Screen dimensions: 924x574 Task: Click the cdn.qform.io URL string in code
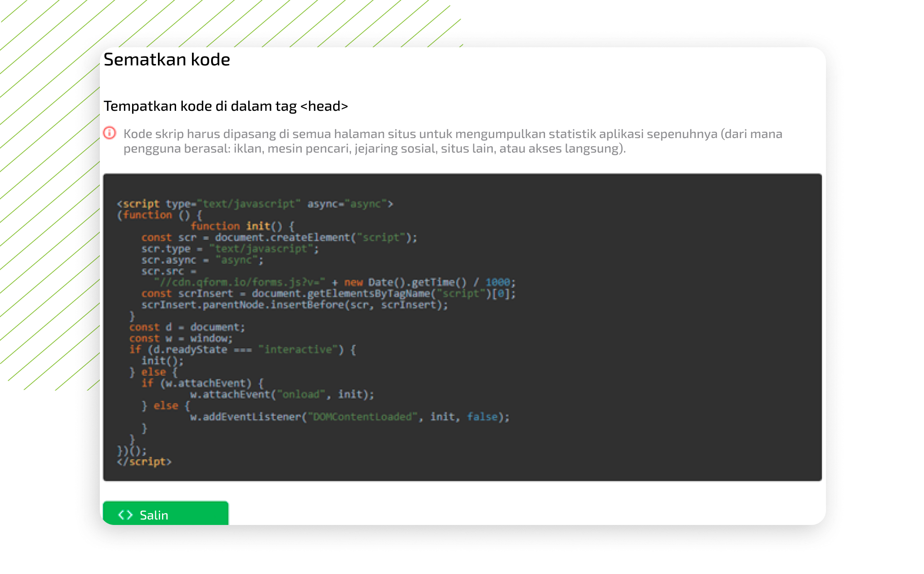click(240, 282)
